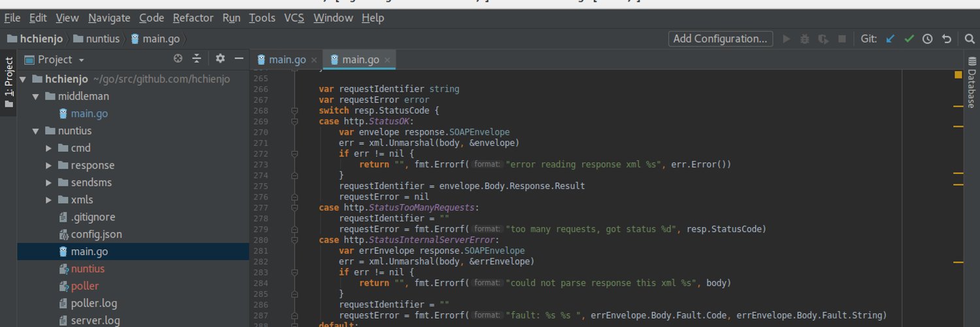Viewport: 980px width, 327px height.
Task: Open Git history clock icon
Action: 927,39
